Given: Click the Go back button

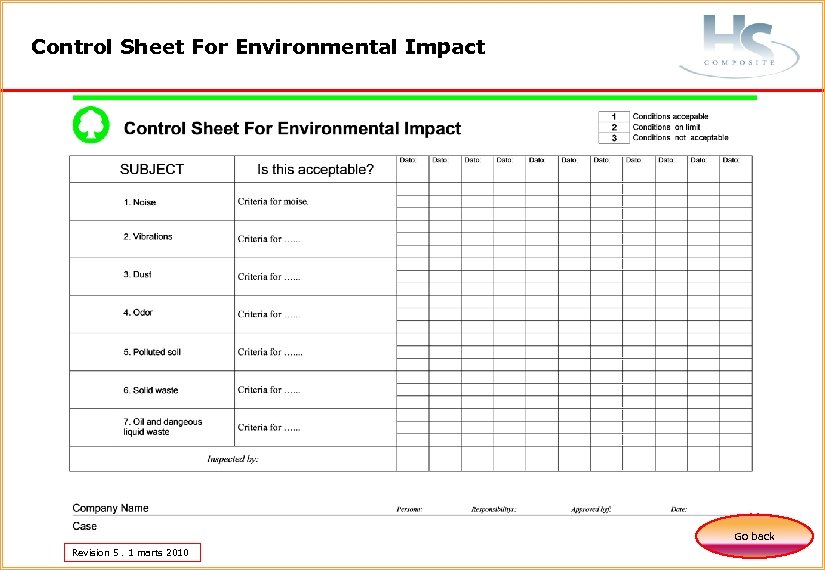Looking at the screenshot, I should pos(754,536).
